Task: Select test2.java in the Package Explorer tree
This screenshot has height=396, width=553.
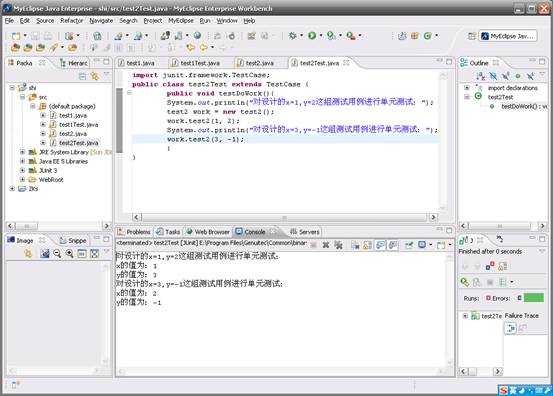Action: click(x=73, y=134)
